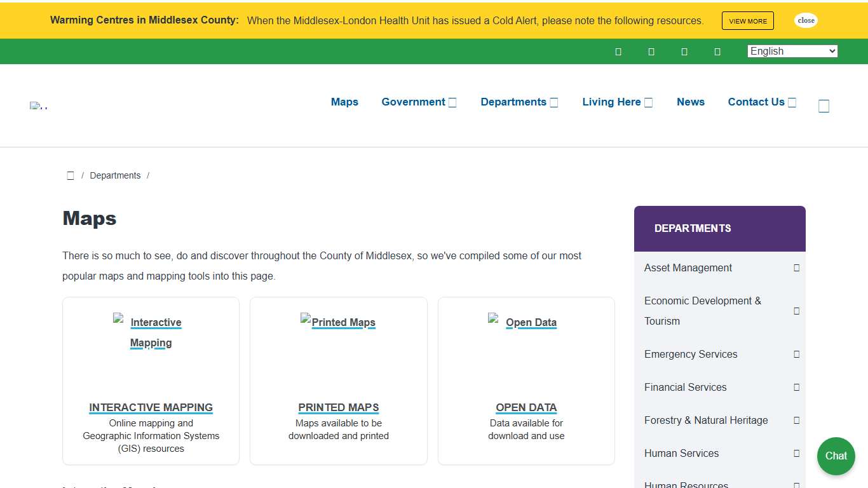
Task: Expand Human Services sidebar entry
Action: pyautogui.click(x=796, y=453)
